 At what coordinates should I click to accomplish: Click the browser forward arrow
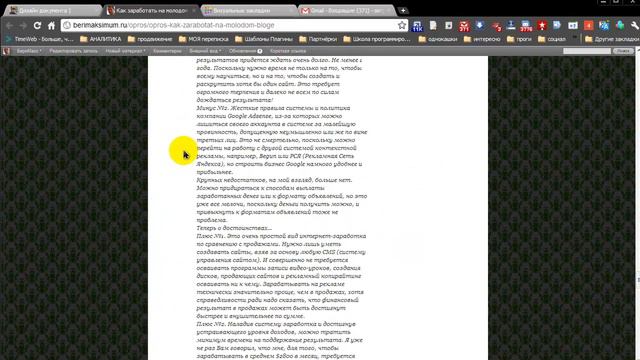pyautogui.click(x=23, y=25)
